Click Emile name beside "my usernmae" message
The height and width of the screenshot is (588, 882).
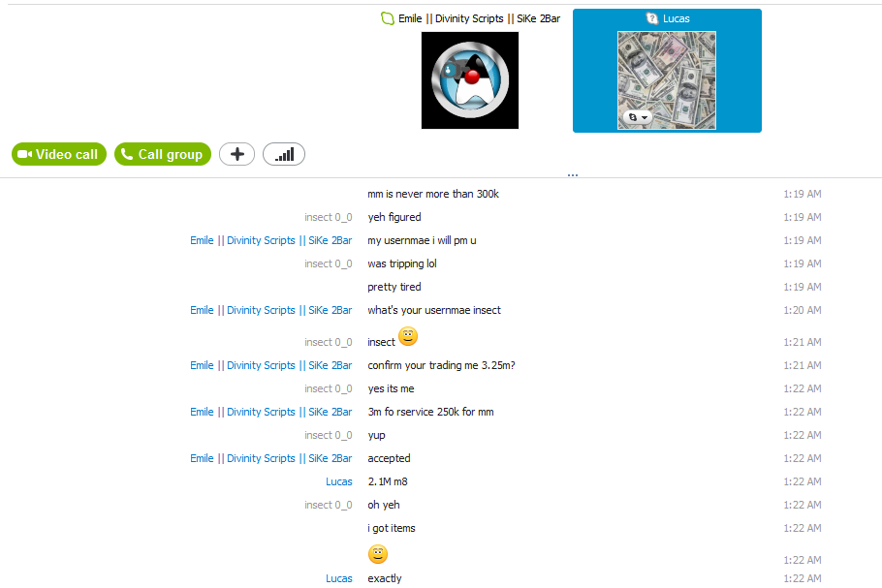pos(271,240)
